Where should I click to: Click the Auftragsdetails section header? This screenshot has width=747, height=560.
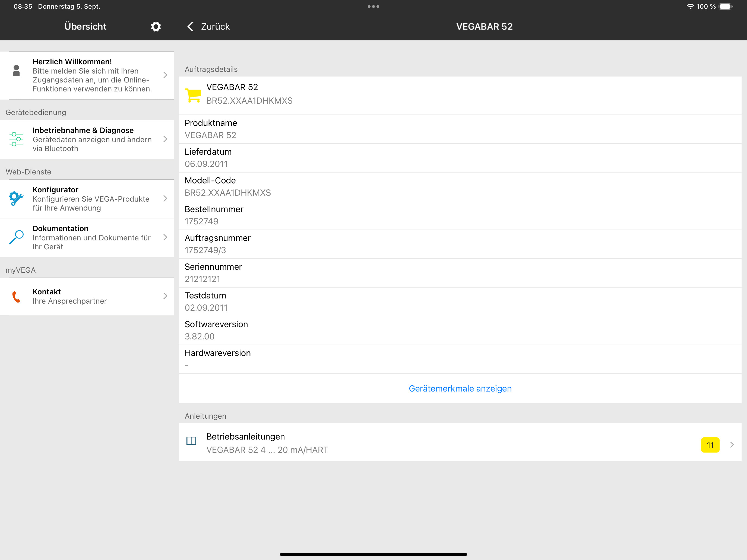pos(211,69)
